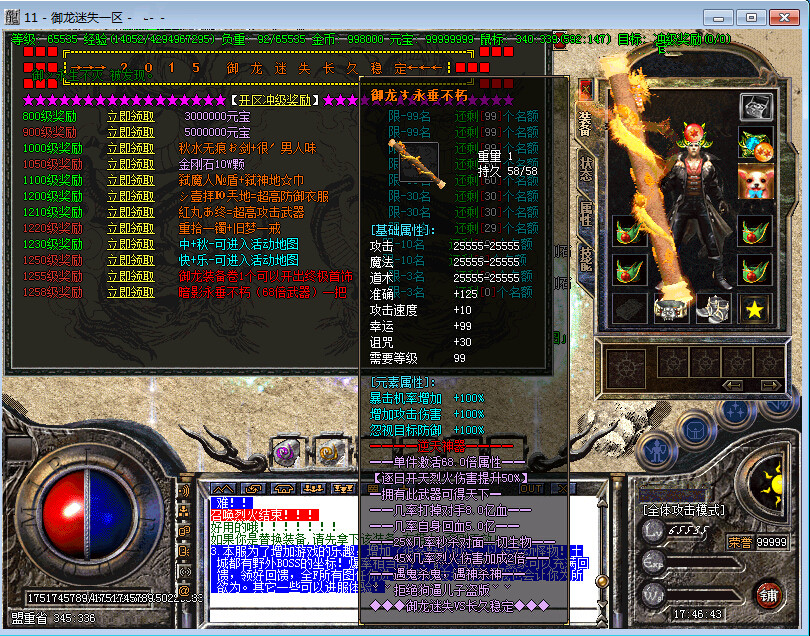Click the golden chat scrollbar thumb
This screenshot has height=636, width=810.
pos(601,581)
